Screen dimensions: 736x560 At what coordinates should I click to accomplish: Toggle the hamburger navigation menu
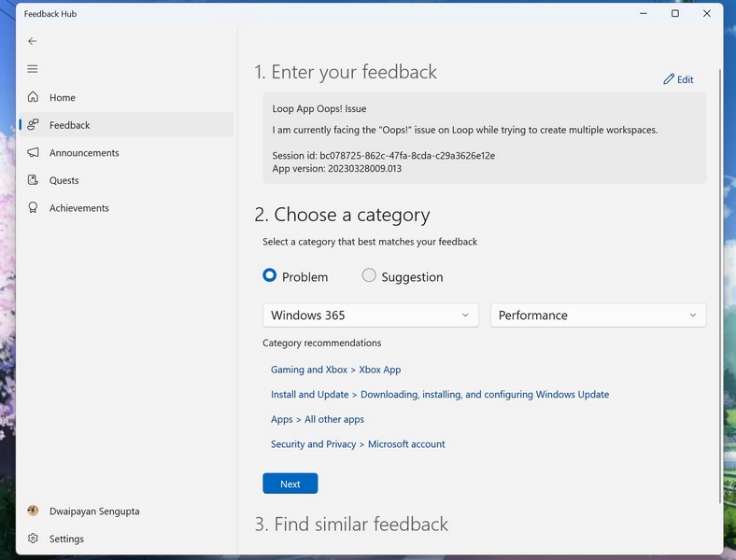(33, 69)
